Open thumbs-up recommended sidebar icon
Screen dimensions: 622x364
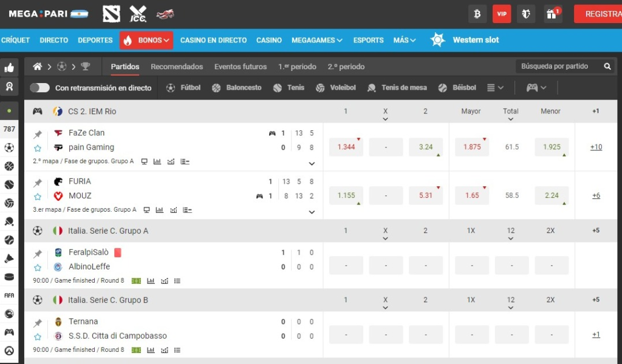coord(9,68)
